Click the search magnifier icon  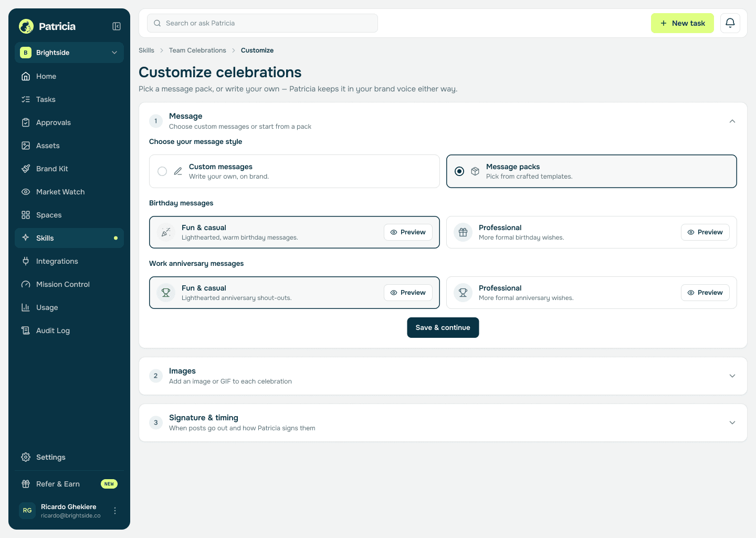157,23
